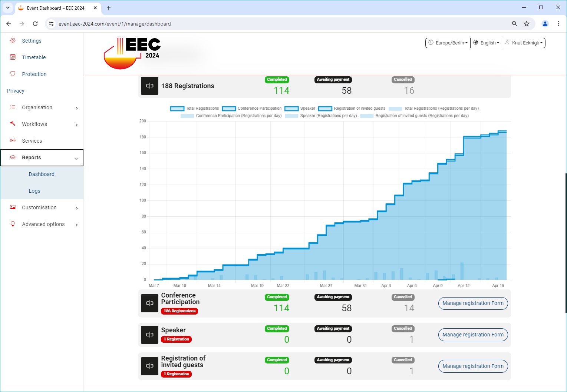Image resolution: width=567 pixels, height=392 pixels.
Task: Click the Awaiting payment badge for Speaker
Action: tap(333, 329)
